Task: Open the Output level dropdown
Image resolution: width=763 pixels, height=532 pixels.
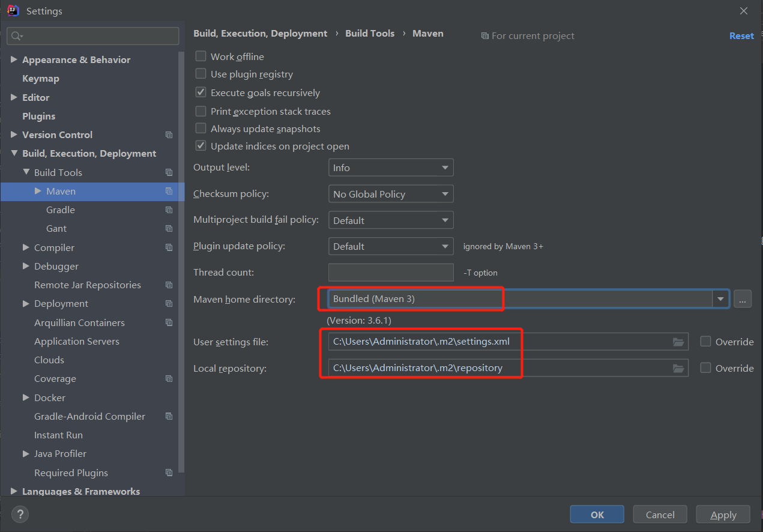Action: coord(391,168)
